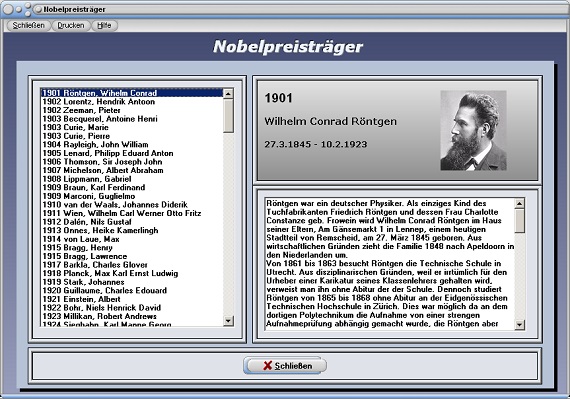Click the first round title bar button
The height and width of the screenshot is (399, 570).
pyautogui.click(x=8, y=9)
